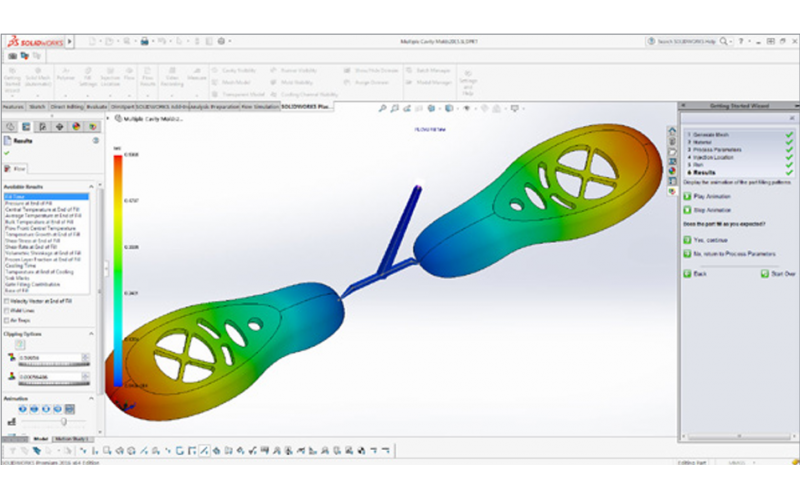Click the Cavity Visibility toggle
This screenshot has width=800, height=500.
click(x=233, y=70)
